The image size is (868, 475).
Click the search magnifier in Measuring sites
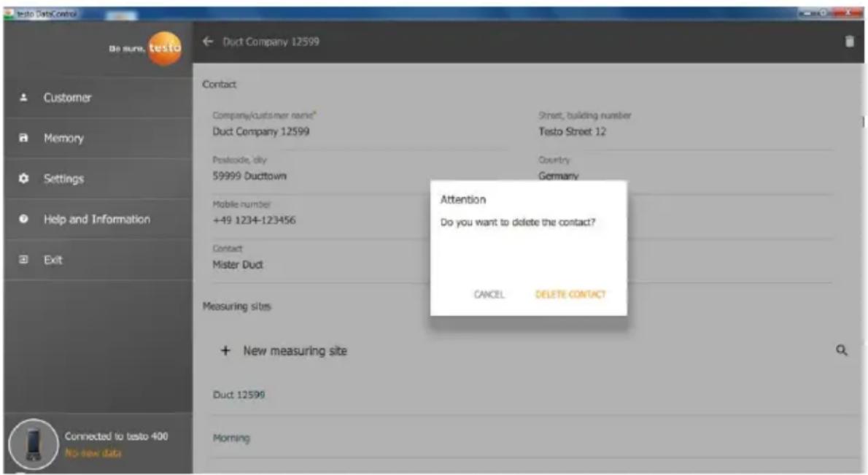tap(842, 350)
